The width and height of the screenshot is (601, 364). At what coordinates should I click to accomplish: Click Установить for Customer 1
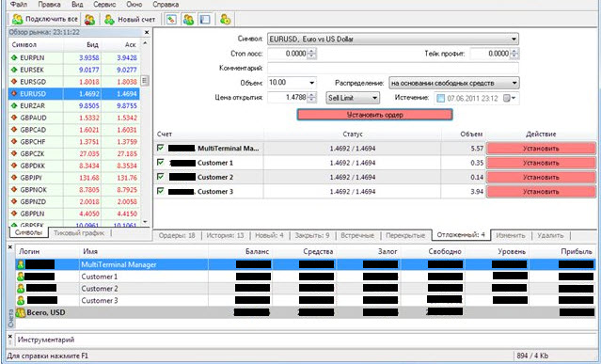coord(541,163)
